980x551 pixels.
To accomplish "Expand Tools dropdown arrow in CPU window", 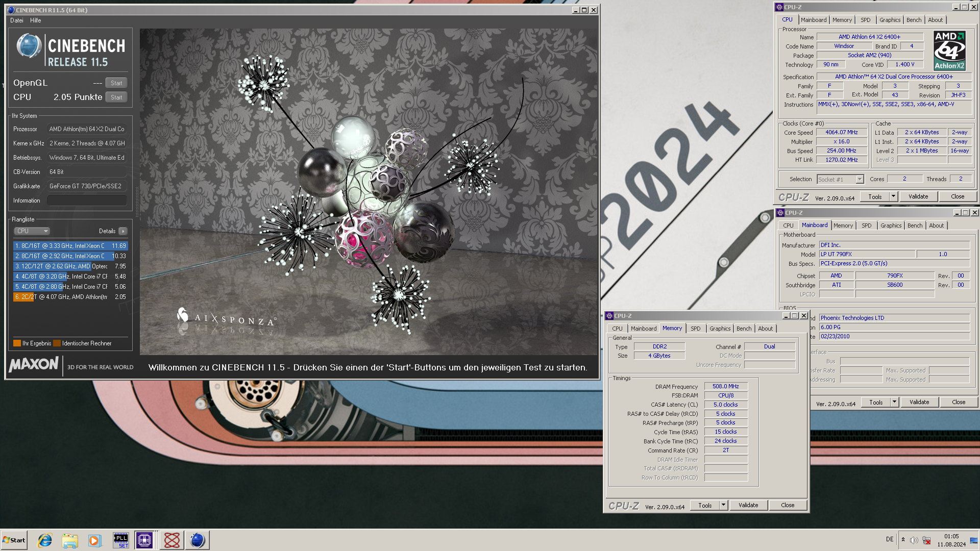I will point(893,196).
